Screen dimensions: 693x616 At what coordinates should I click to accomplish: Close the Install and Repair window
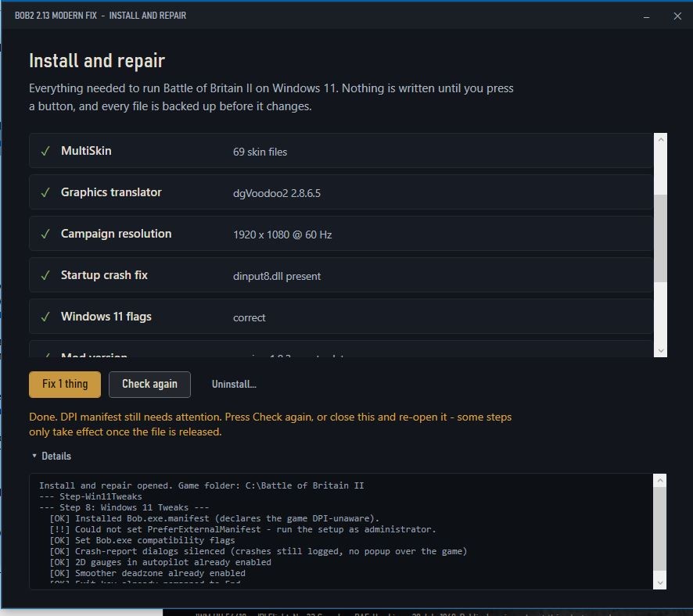pos(677,16)
